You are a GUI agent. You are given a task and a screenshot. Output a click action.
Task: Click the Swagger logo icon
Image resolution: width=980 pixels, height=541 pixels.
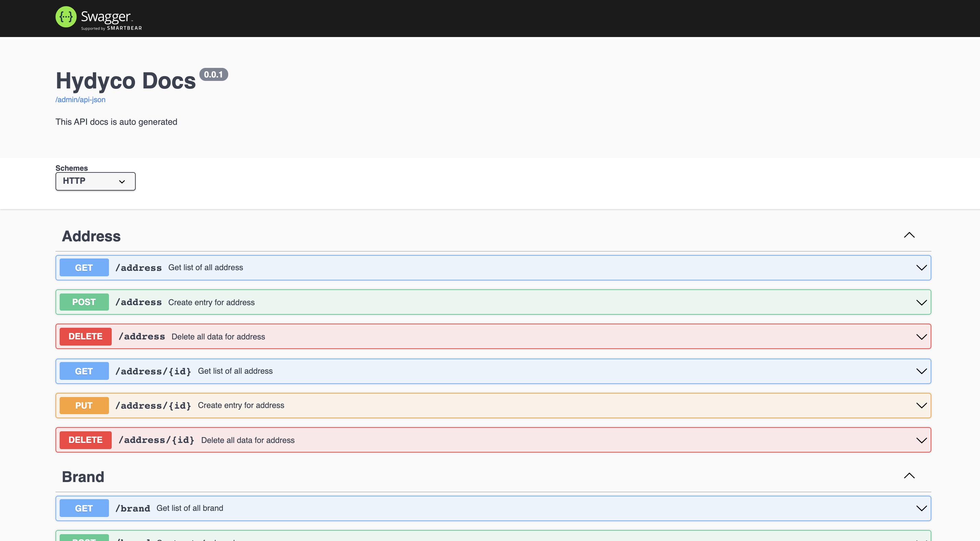tap(66, 17)
